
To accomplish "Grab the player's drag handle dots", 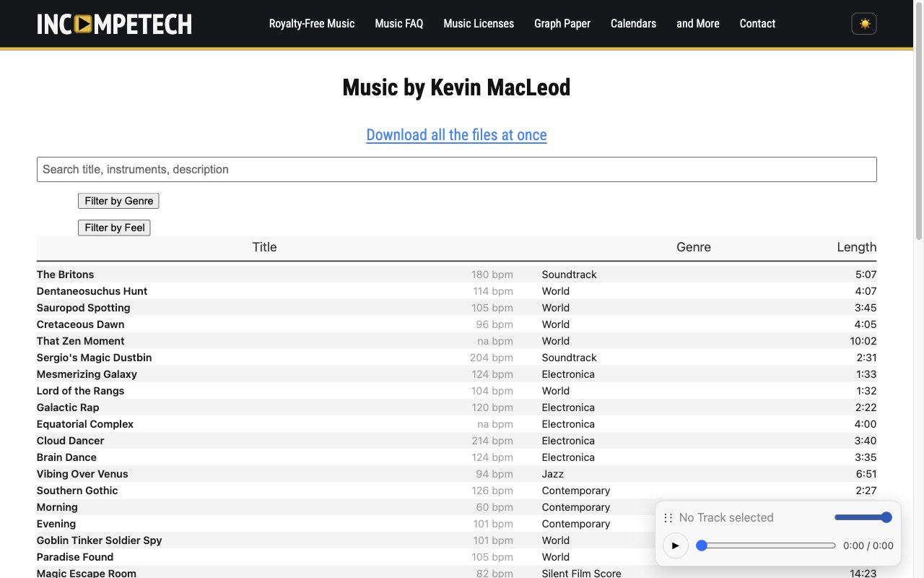I will coord(668,517).
